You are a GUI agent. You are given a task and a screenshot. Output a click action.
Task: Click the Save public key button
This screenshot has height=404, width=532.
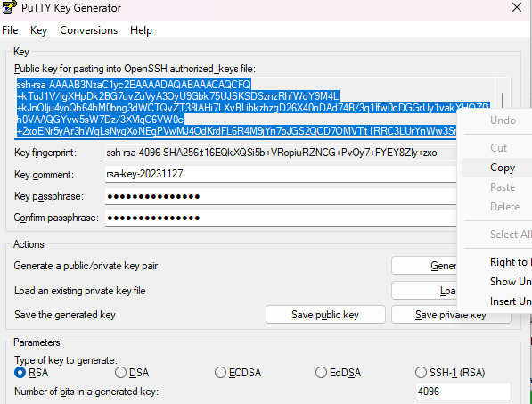325,315
